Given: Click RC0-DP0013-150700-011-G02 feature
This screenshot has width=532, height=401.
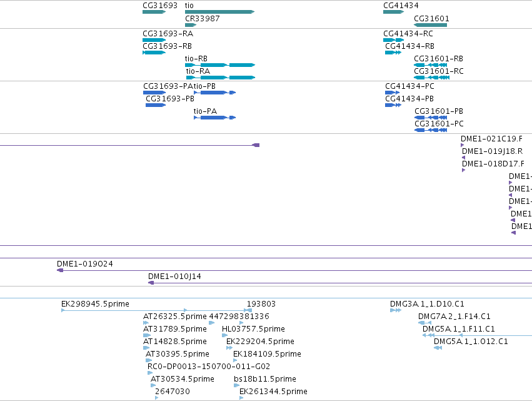Looking at the screenshot, I should click(x=150, y=373).
